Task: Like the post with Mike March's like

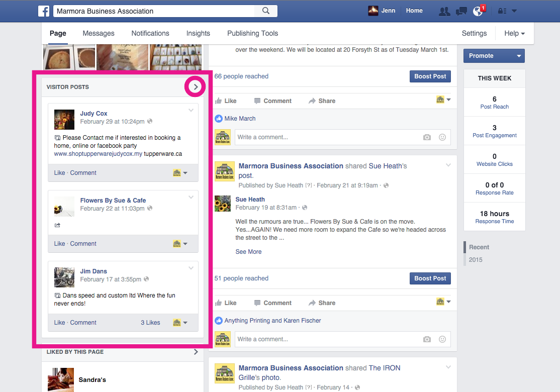Action: click(x=226, y=101)
